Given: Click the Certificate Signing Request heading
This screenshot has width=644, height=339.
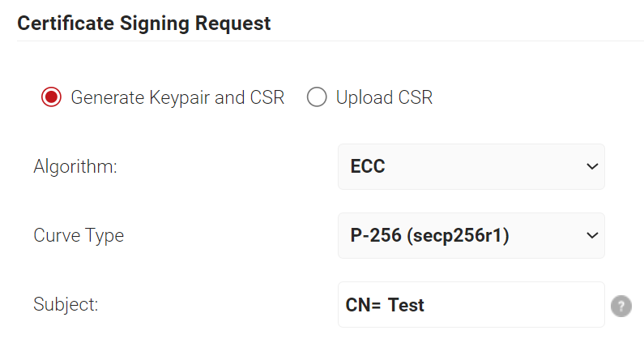Looking at the screenshot, I should [143, 24].
